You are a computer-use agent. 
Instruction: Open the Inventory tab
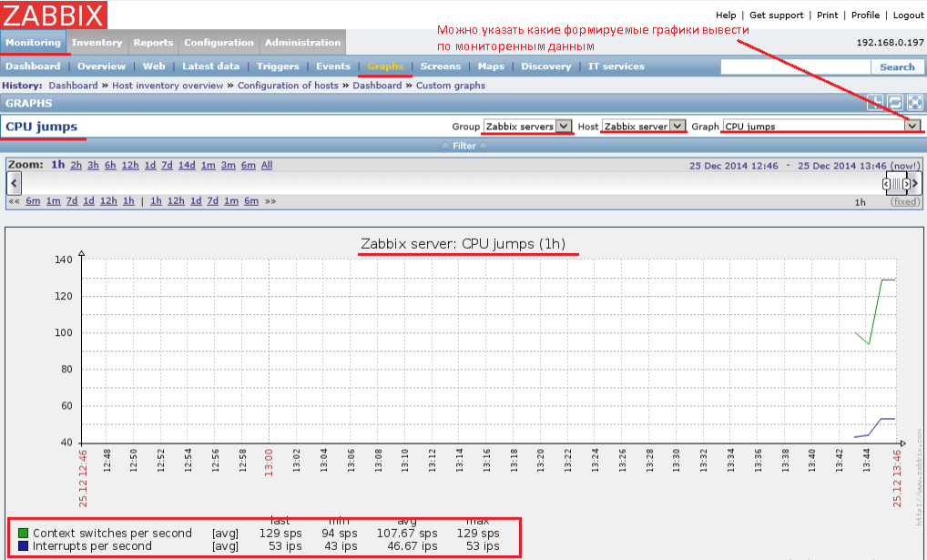point(97,42)
